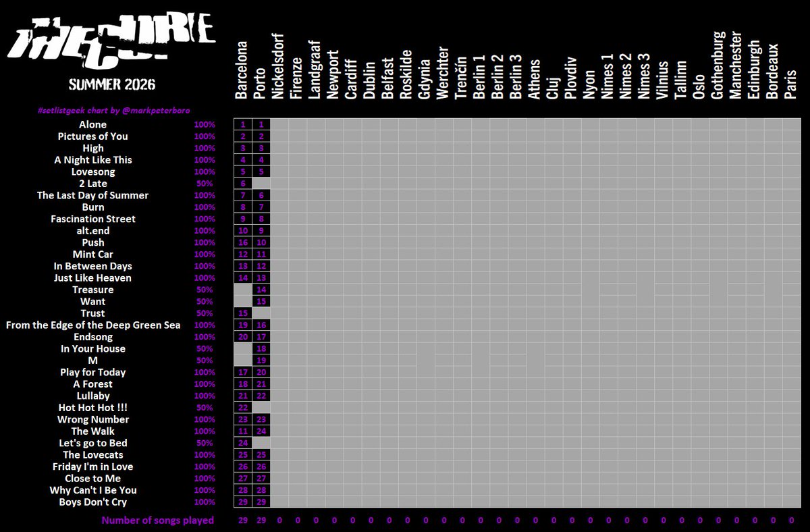
Task: Select the song title 2 Late
Action: [93, 184]
